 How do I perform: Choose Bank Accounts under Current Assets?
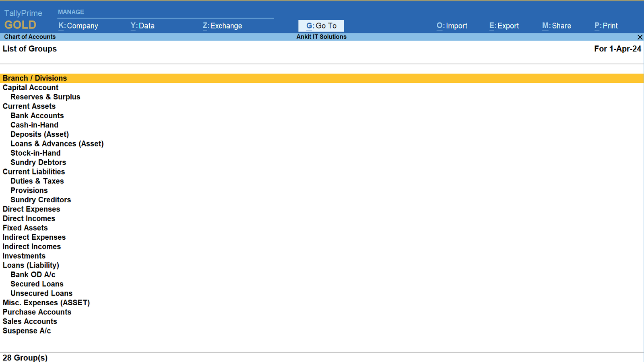[37, 116]
